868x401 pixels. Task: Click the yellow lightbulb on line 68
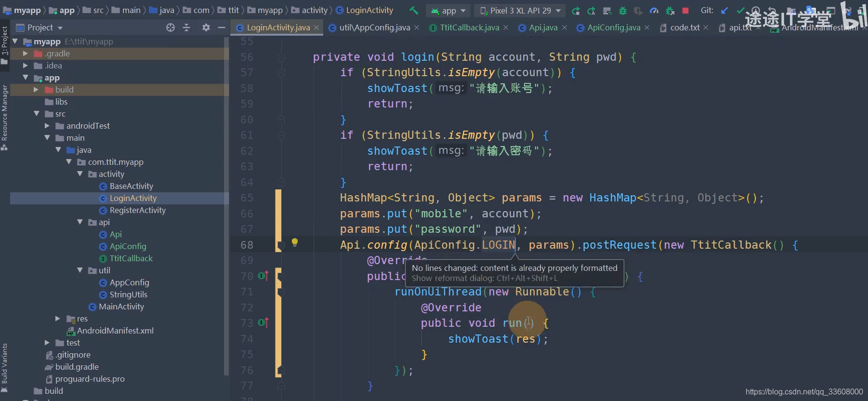click(295, 242)
